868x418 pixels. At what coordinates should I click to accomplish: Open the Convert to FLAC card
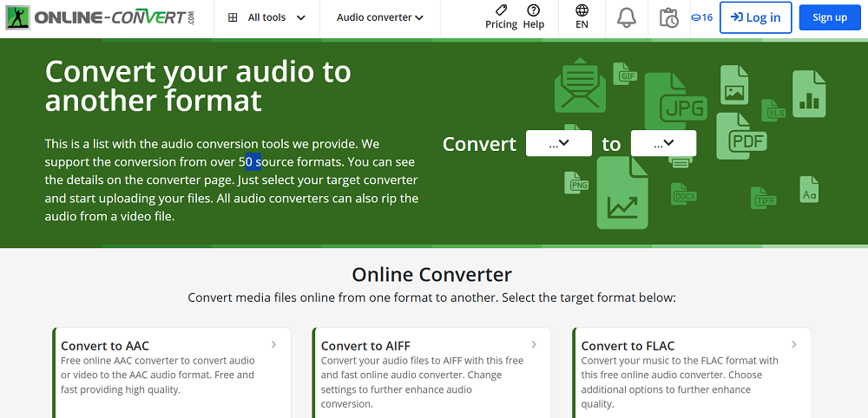(692, 373)
